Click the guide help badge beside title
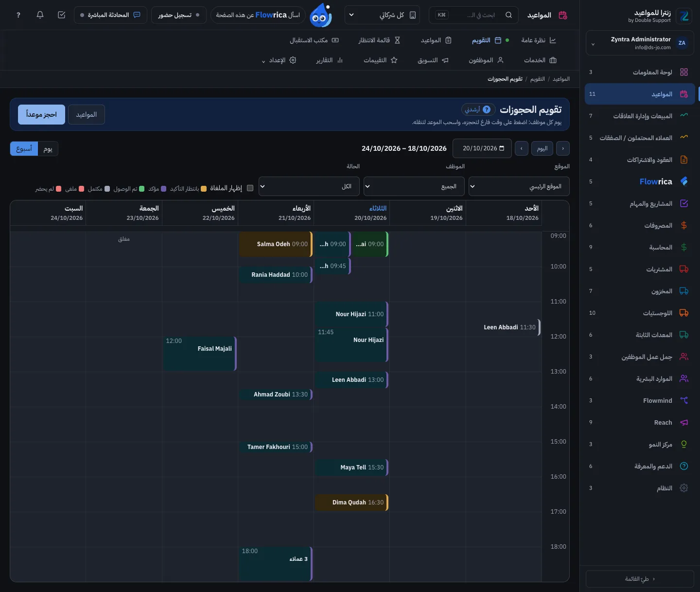This screenshot has width=700, height=592. [x=478, y=109]
